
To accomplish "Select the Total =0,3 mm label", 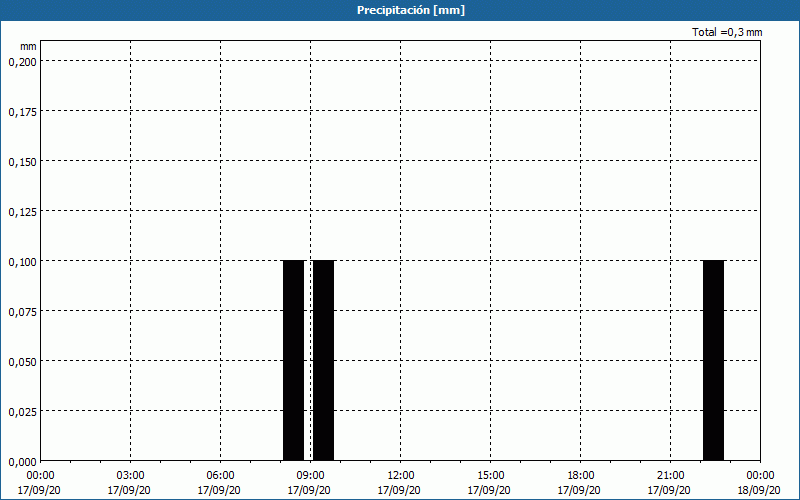I will [x=727, y=32].
